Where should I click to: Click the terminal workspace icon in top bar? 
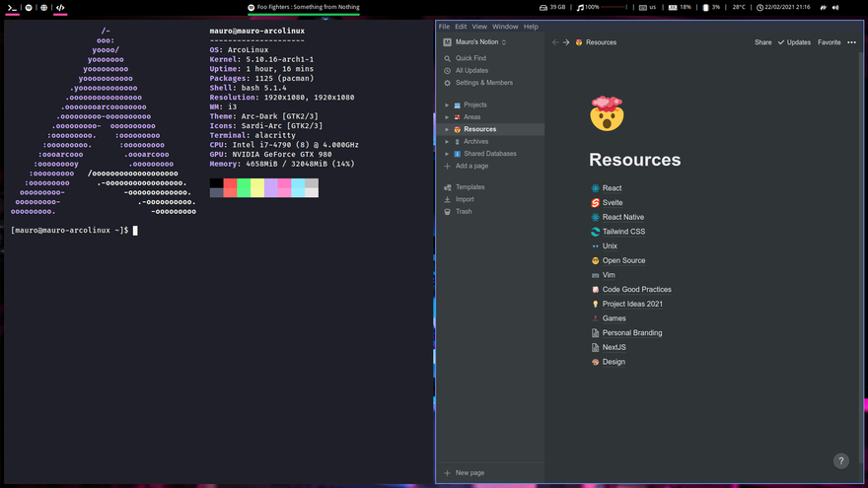point(12,7)
